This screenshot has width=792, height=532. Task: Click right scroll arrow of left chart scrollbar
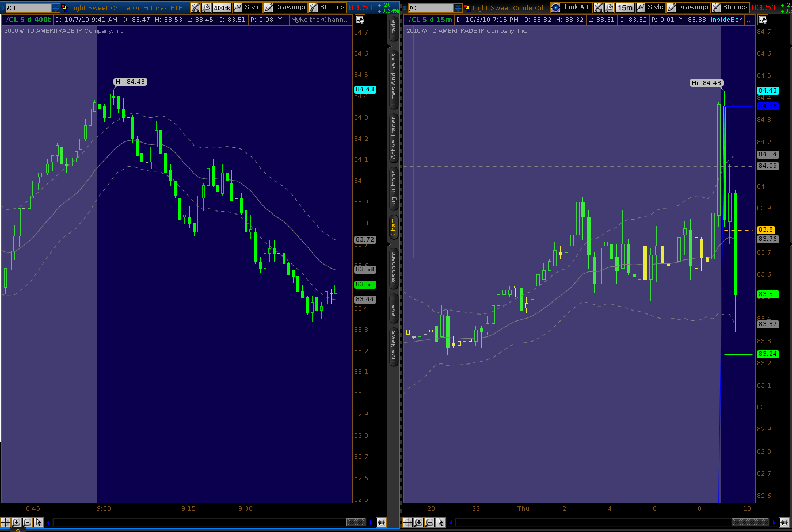point(371,522)
